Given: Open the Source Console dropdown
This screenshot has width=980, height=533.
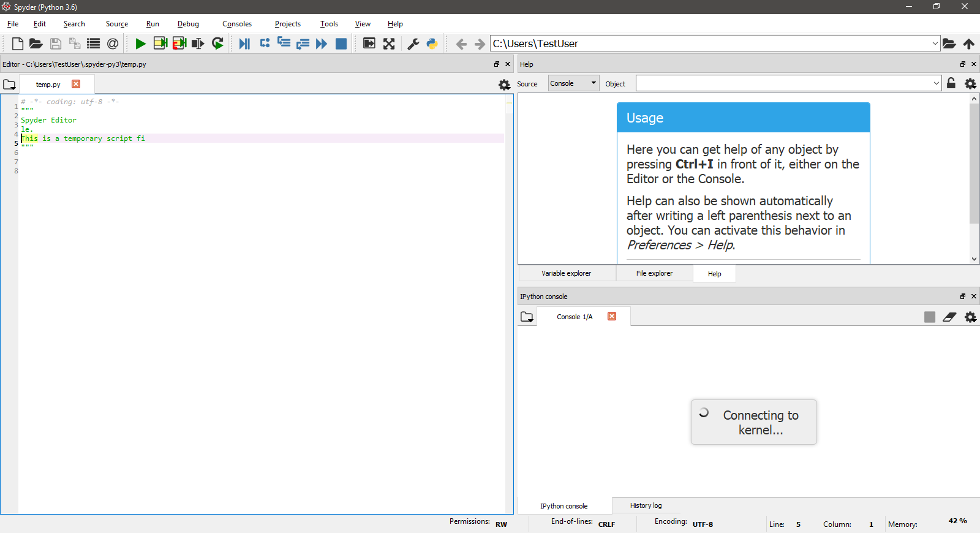Looking at the screenshot, I should (x=573, y=83).
